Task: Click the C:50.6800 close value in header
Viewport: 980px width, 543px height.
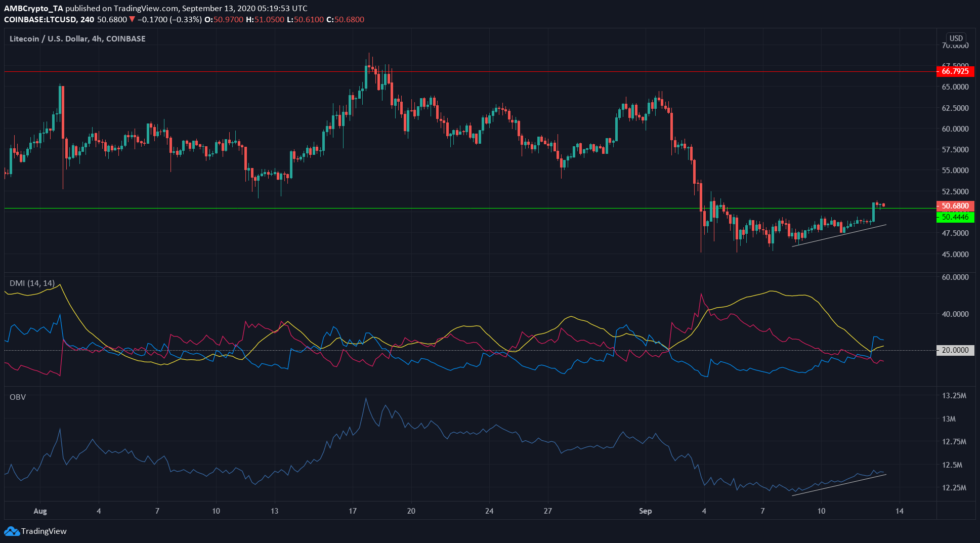Action: pyautogui.click(x=346, y=20)
